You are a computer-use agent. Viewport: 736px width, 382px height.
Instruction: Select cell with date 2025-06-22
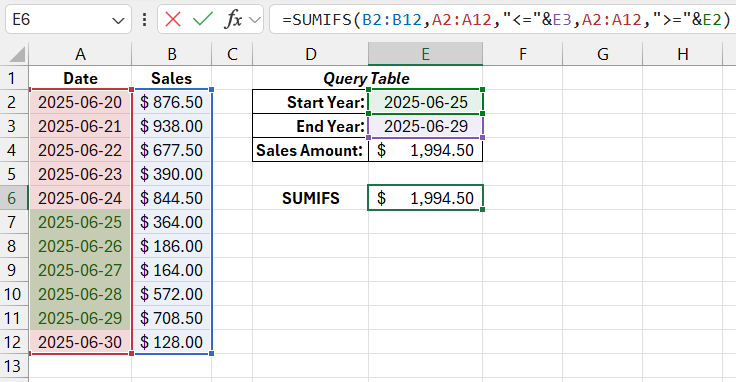click(80, 150)
